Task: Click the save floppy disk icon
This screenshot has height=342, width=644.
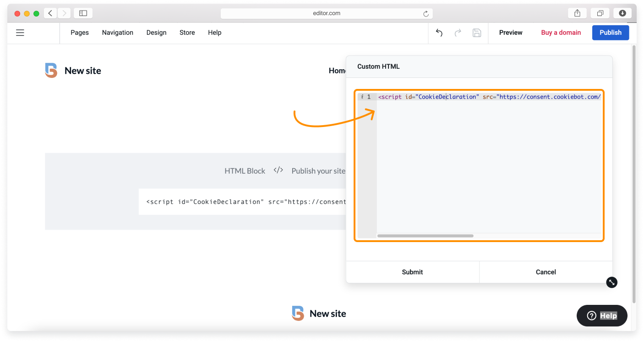Action: [477, 33]
